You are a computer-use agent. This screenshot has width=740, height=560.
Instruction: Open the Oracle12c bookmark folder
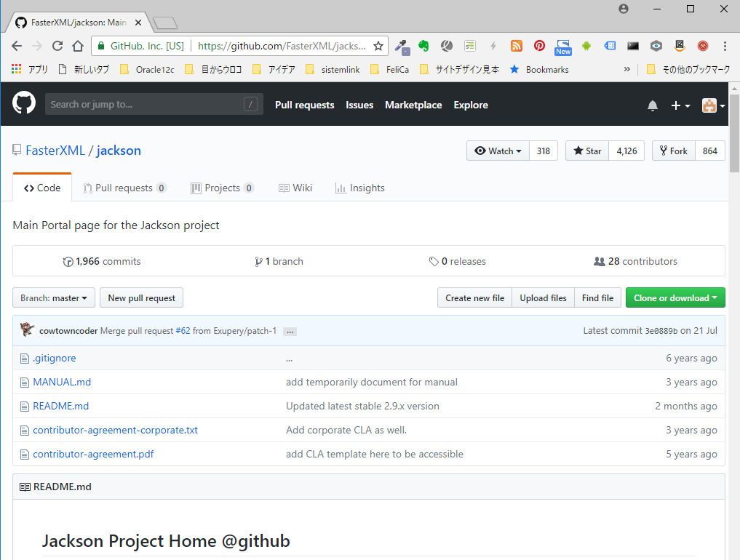click(147, 69)
